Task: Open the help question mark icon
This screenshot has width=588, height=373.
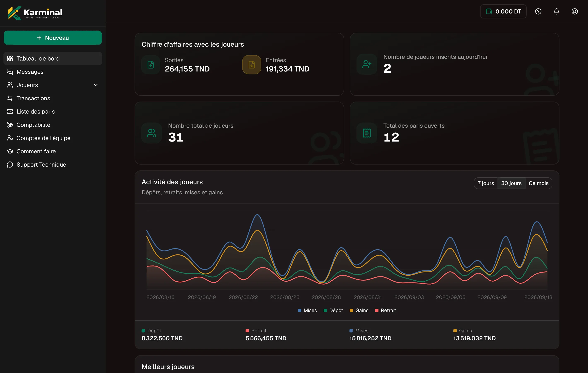Action: pyautogui.click(x=538, y=11)
